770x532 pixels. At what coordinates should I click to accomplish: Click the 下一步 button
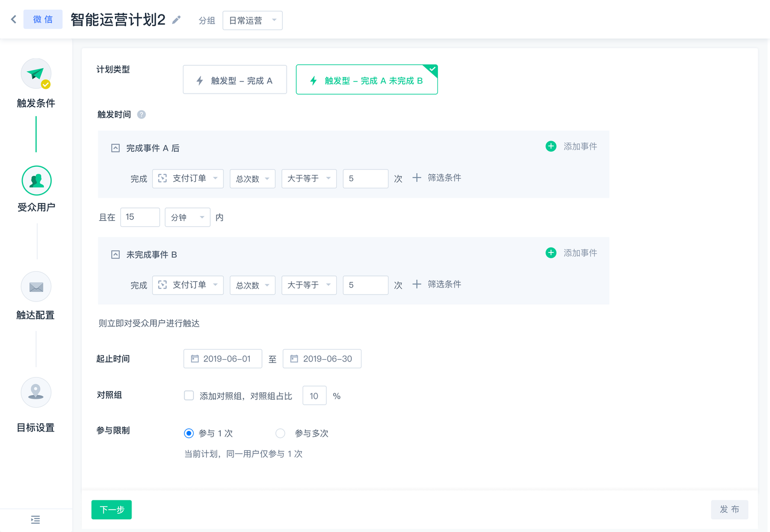(112, 510)
